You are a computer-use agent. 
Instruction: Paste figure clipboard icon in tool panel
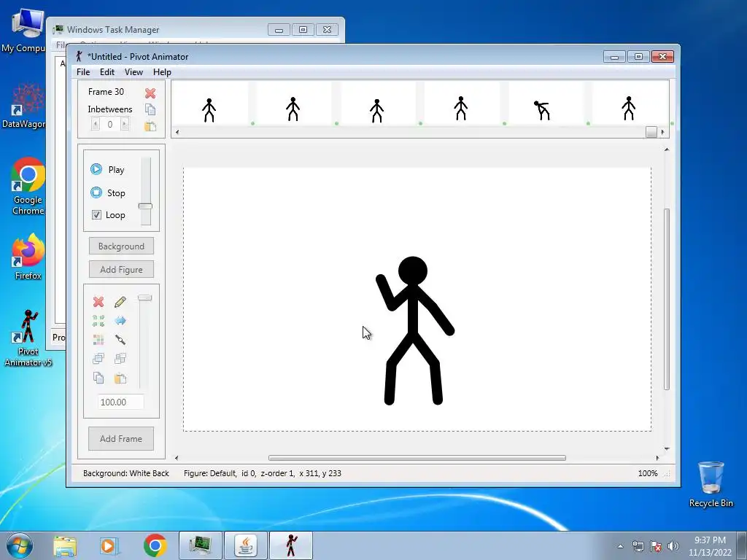click(x=120, y=378)
